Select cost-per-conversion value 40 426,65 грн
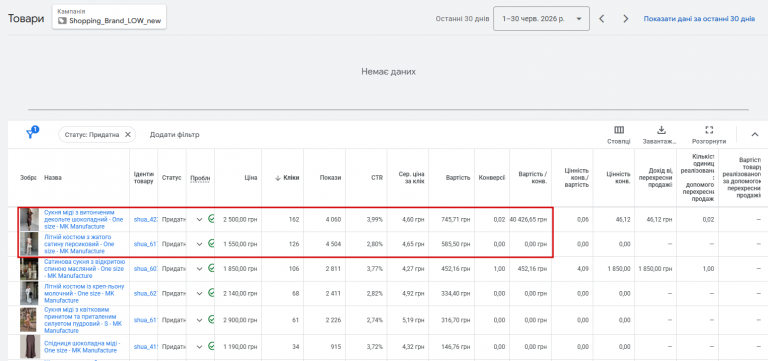 tap(528, 219)
